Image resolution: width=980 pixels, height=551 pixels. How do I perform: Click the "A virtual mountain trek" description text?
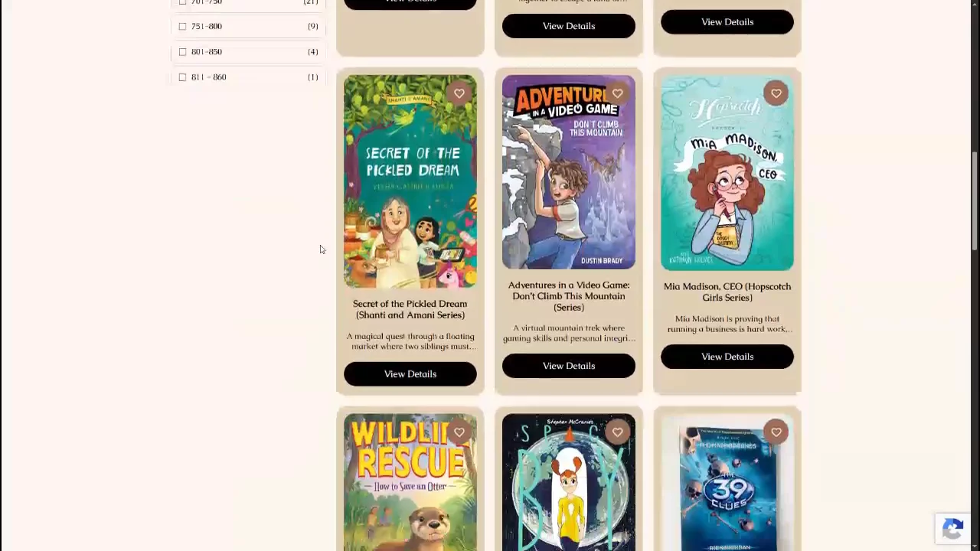click(569, 333)
